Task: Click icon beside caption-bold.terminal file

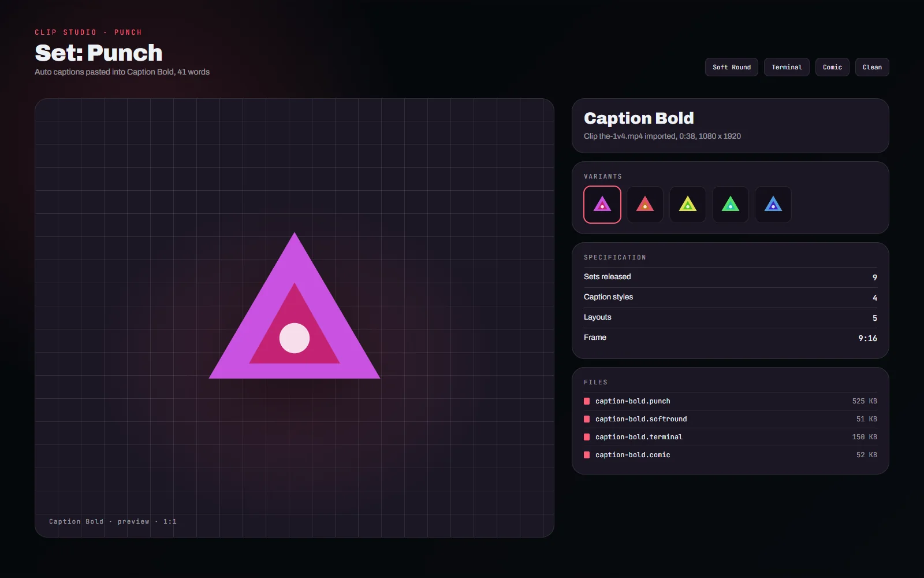Action: [x=587, y=437]
